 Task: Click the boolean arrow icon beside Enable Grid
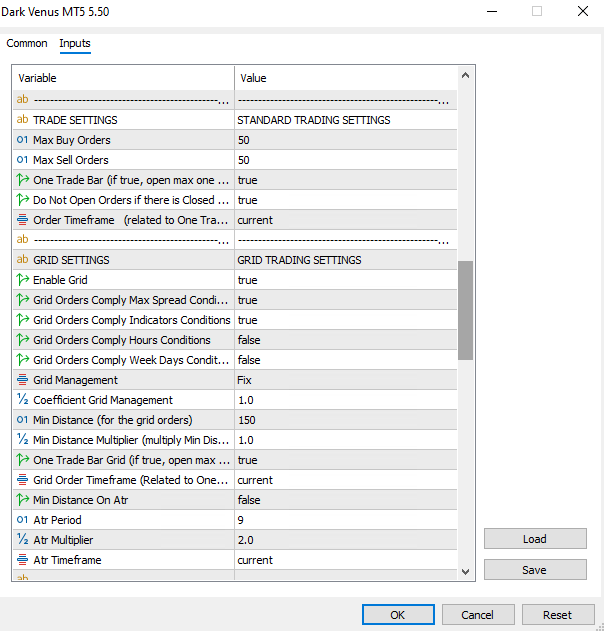click(x=23, y=280)
